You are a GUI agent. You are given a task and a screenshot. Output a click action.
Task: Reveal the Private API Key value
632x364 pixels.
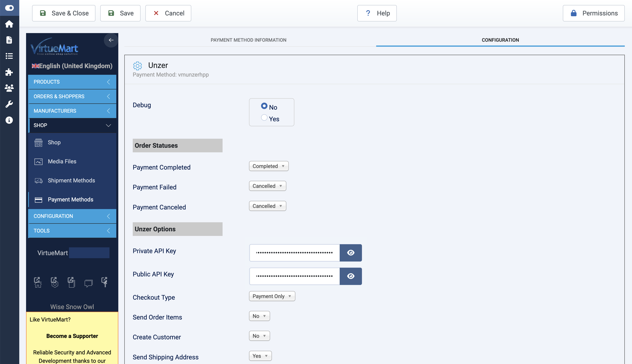(x=350, y=253)
